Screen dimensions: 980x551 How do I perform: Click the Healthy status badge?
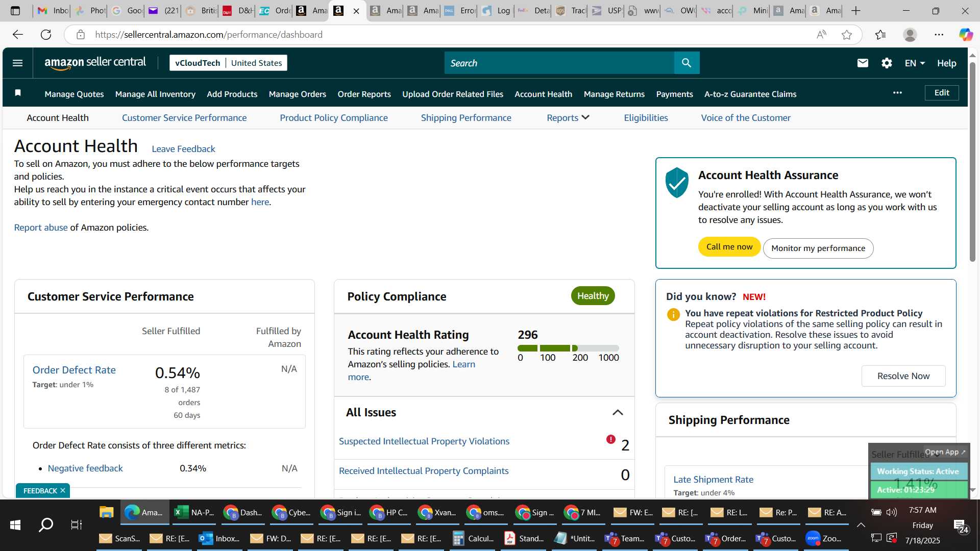point(593,296)
